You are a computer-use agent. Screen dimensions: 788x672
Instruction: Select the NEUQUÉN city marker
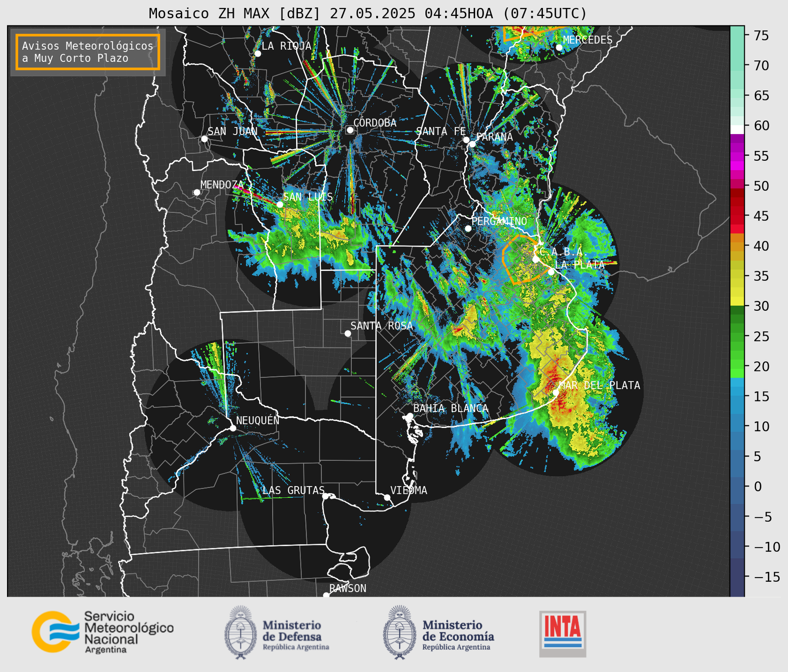click(233, 428)
